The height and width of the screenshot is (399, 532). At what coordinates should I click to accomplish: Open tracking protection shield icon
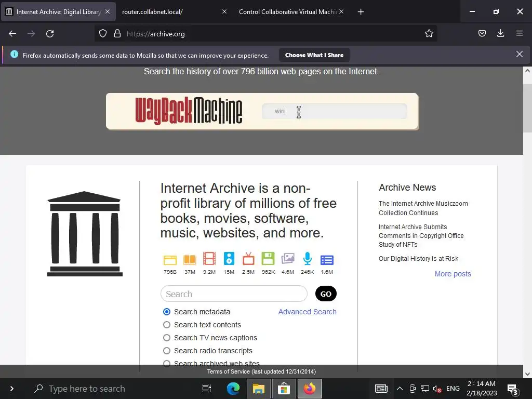(x=103, y=34)
